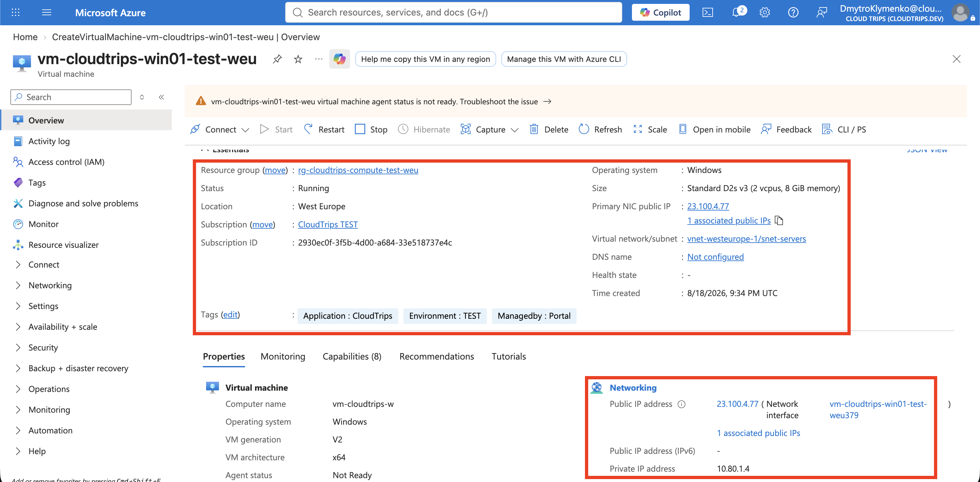Add VM to favorites with star icon

[298, 59]
